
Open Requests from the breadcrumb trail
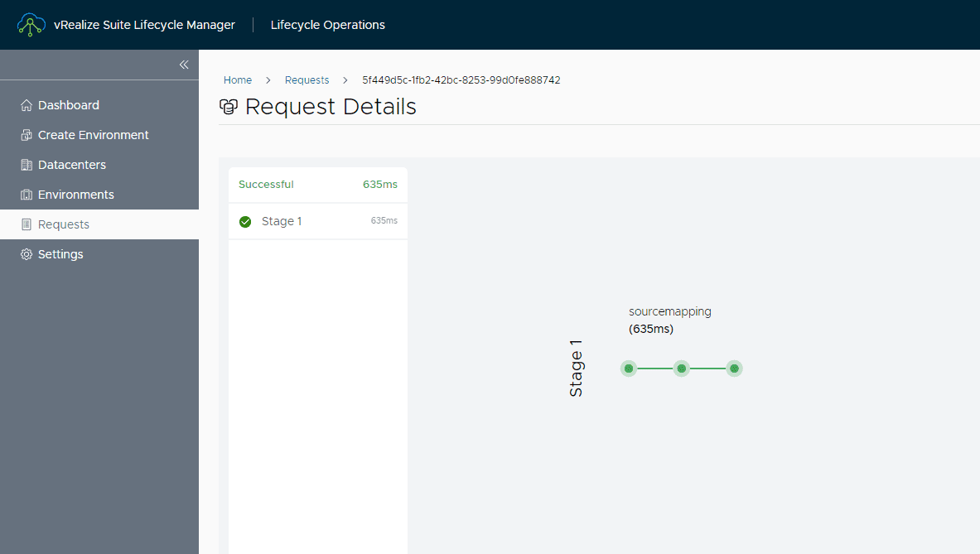pos(307,79)
